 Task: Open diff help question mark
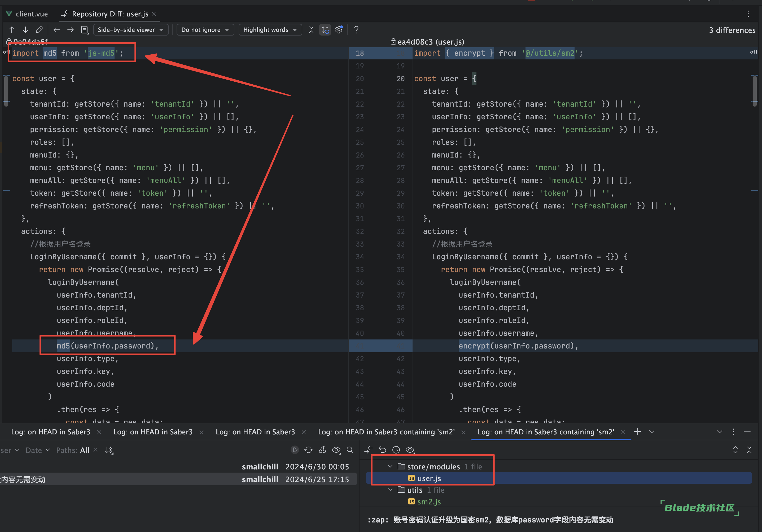(356, 30)
